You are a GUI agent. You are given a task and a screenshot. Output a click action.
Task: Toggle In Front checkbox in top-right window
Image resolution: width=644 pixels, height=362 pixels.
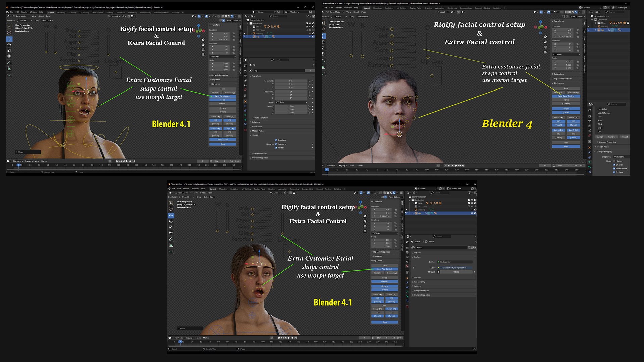pos(614,172)
